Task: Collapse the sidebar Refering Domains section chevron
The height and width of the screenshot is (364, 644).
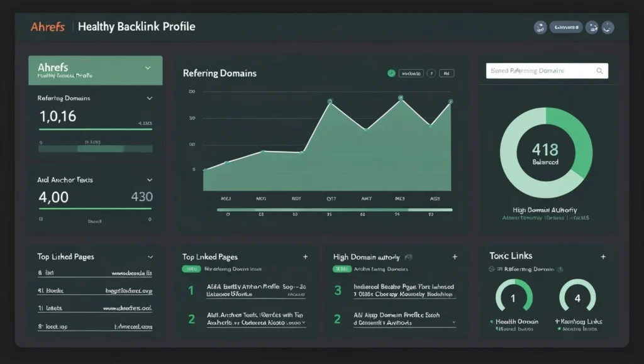Action: click(150, 98)
